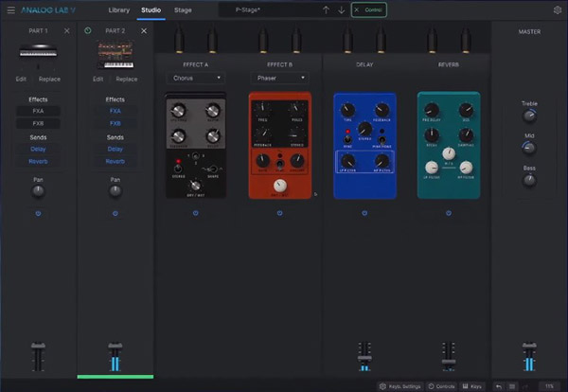Screen dimensions: 568x392
Task: Open the Effect B Phaser dropdown
Action: point(278,78)
